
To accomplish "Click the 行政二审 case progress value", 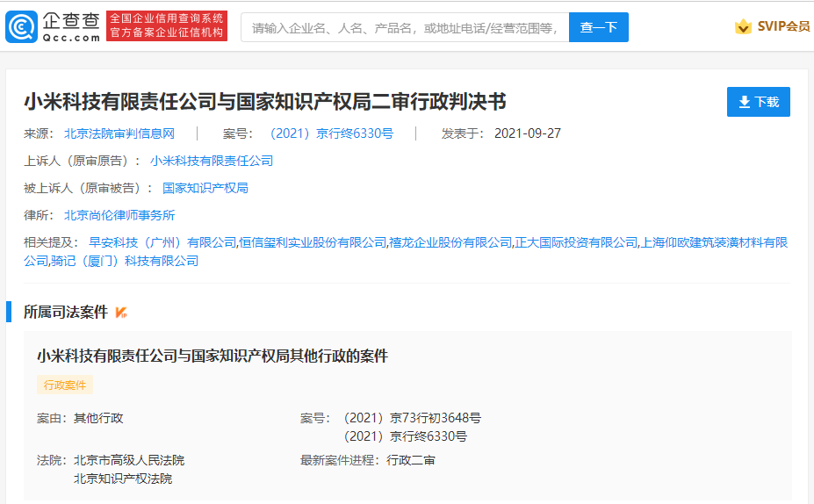I will (x=411, y=460).
